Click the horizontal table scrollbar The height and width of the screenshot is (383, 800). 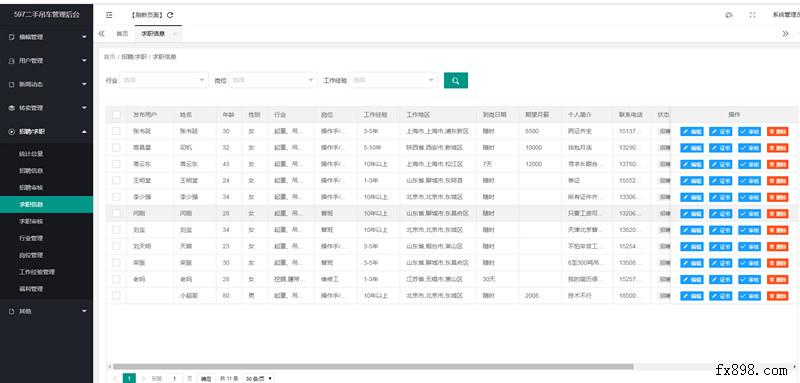click(x=372, y=367)
